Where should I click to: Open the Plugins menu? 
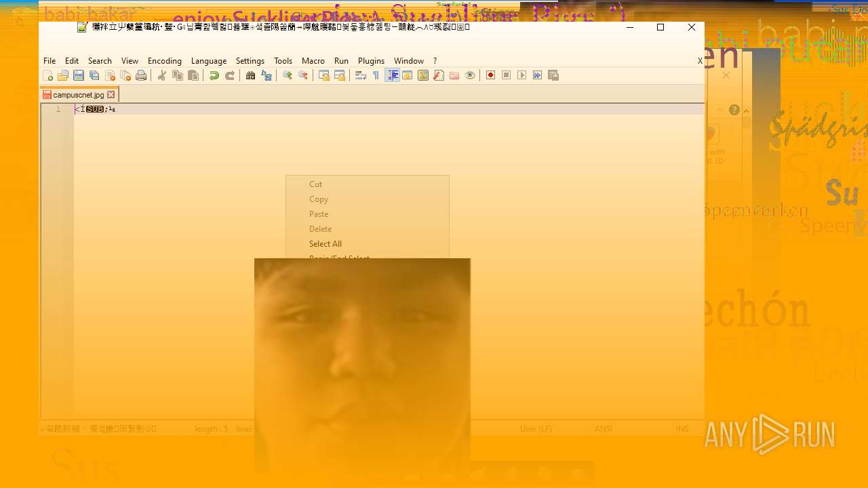[371, 61]
